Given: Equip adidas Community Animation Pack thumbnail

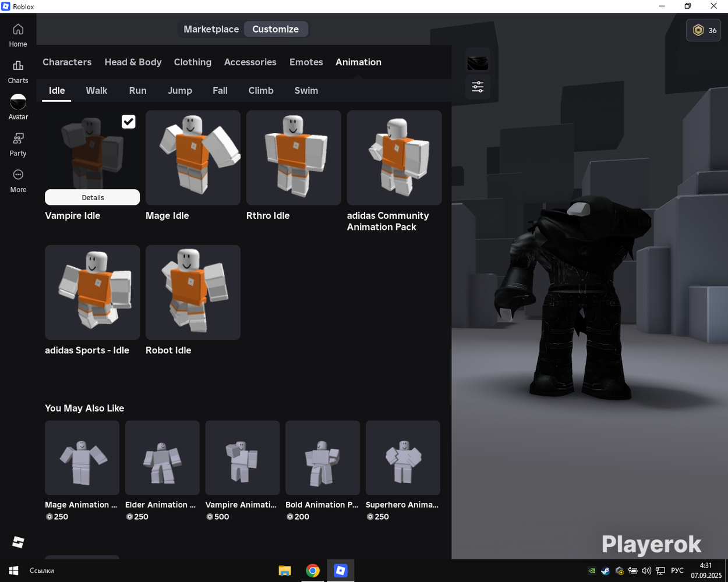Looking at the screenshot, I should click(394, 158).
